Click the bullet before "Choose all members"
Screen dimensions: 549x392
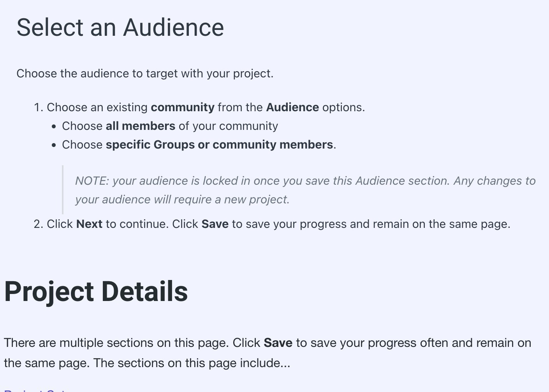pyautogui.click(x=54, y=126)
